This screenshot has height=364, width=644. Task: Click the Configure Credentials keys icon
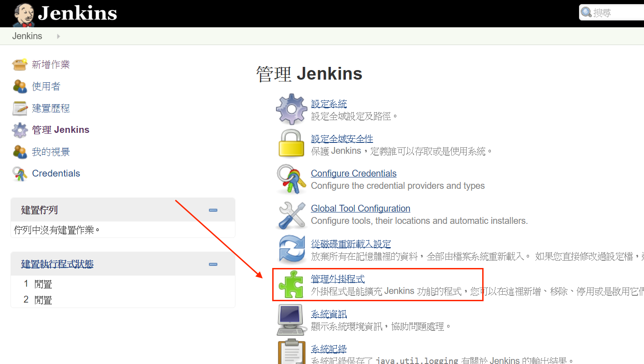click(x=292, y=178)
